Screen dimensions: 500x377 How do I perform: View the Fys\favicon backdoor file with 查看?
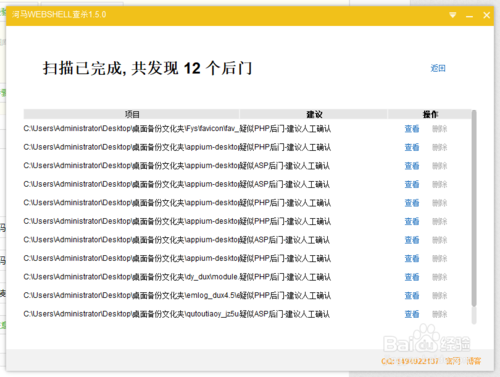coord(412,129)
